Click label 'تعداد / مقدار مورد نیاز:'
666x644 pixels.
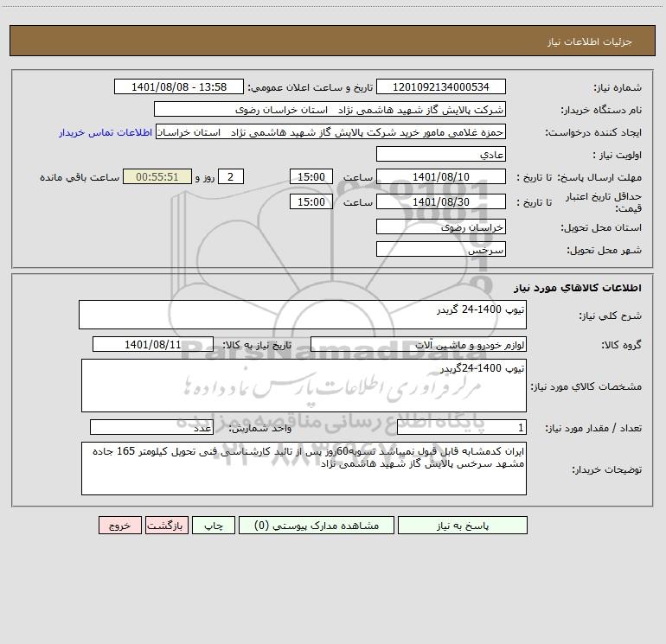pos(593,429)
